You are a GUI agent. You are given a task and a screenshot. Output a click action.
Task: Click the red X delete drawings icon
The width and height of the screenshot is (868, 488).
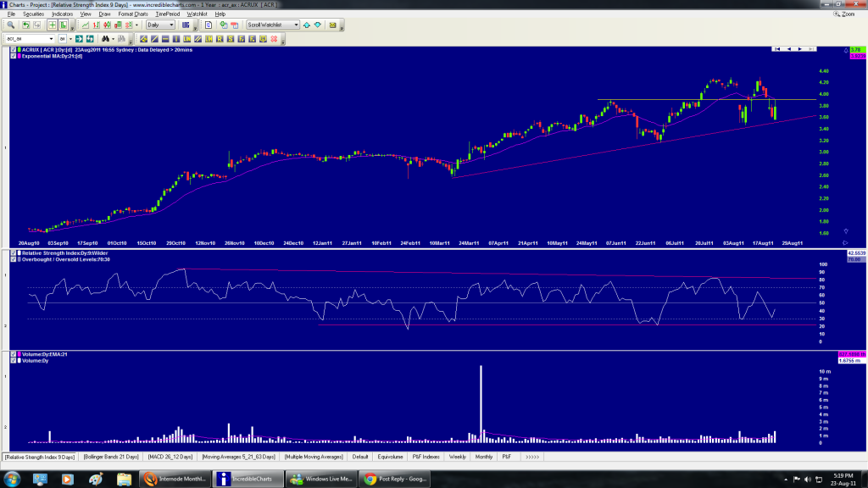pyautogui.click(x=274, y=39)
